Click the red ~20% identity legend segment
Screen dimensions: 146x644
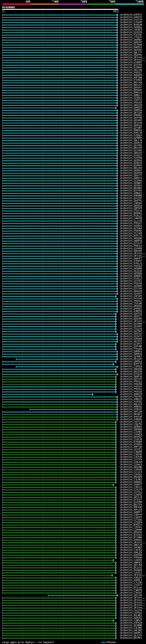[16, 4]
